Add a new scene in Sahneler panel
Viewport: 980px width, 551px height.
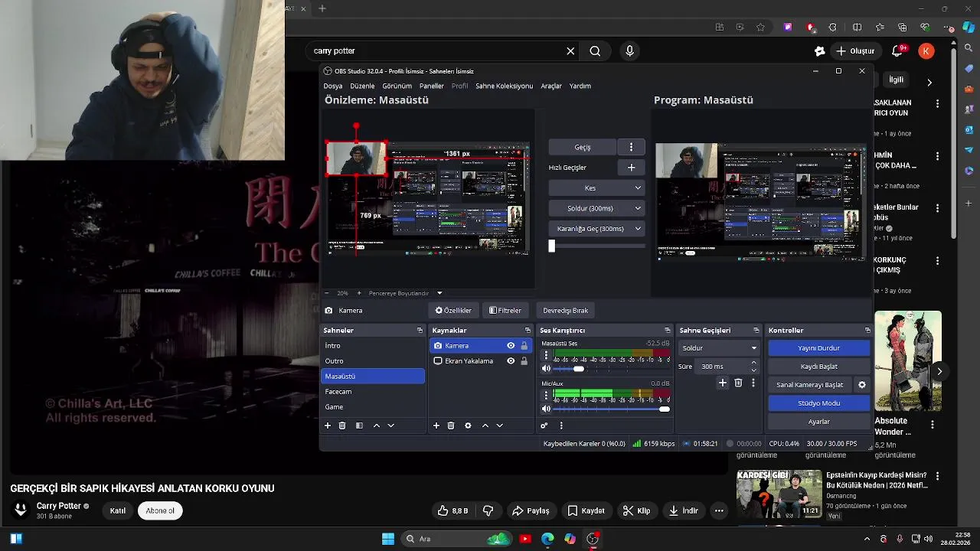[x=328, y=425]
